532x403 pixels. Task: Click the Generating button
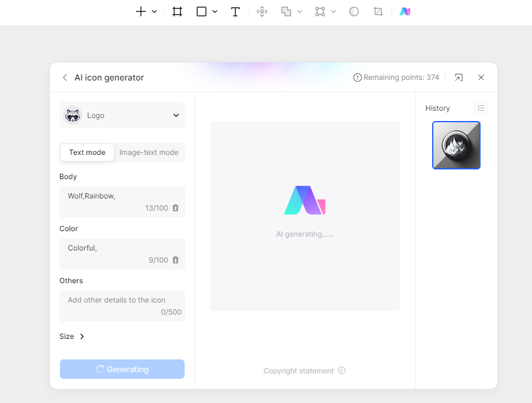[x=122, y=369]
